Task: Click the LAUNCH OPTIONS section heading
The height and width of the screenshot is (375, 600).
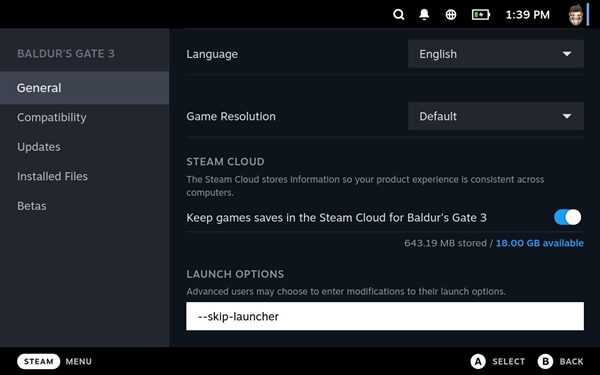Action: (x=235, y=274)
